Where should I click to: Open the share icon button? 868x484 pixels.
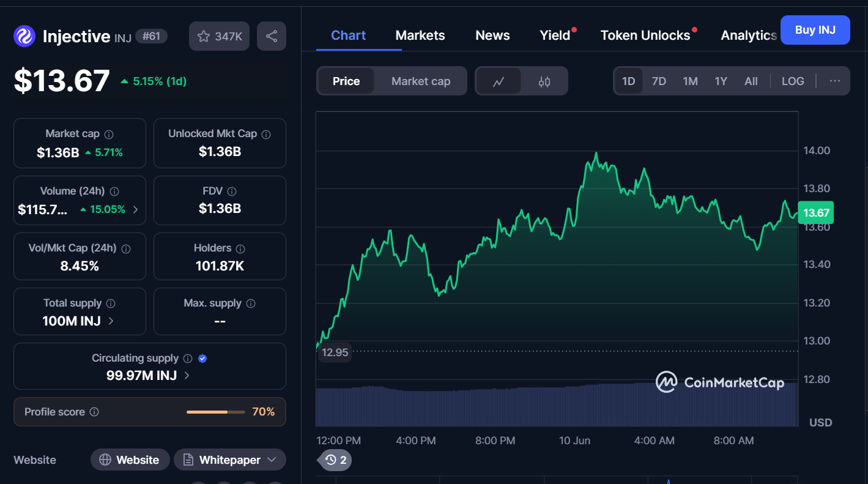point(272,36)
